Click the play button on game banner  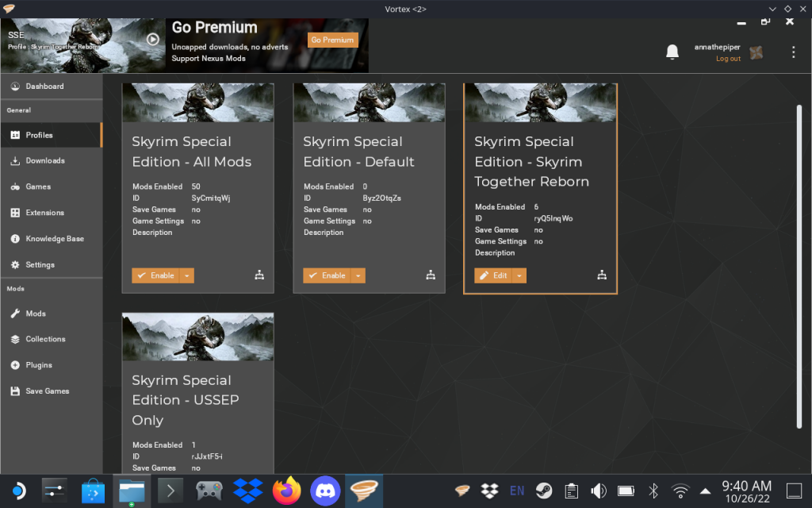[153, 39]
